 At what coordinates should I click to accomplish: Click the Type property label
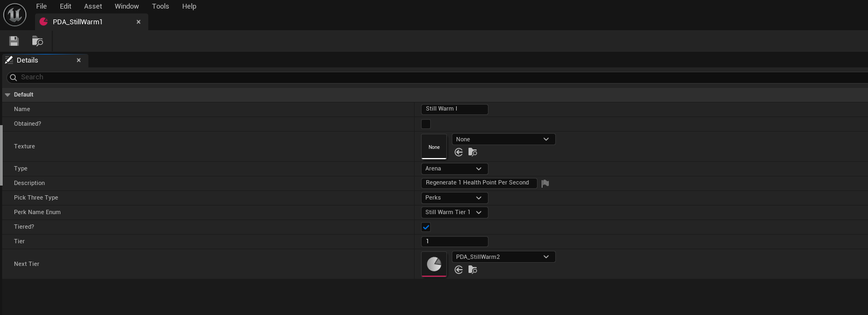(20, 169)
